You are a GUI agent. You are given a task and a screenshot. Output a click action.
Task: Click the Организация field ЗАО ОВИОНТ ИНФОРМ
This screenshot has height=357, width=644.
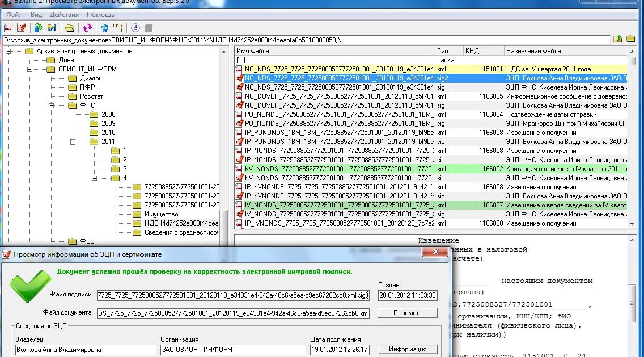tap(233, 350)
